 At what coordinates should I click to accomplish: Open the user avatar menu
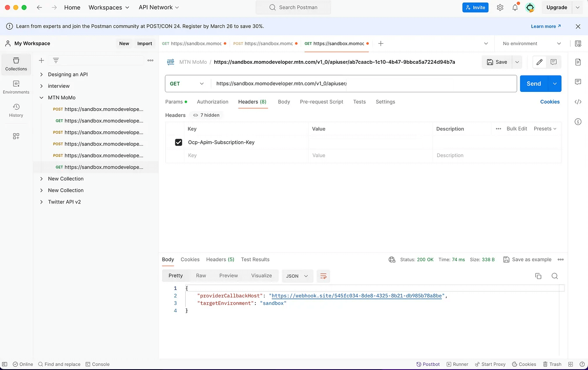[x=530, y=8]
